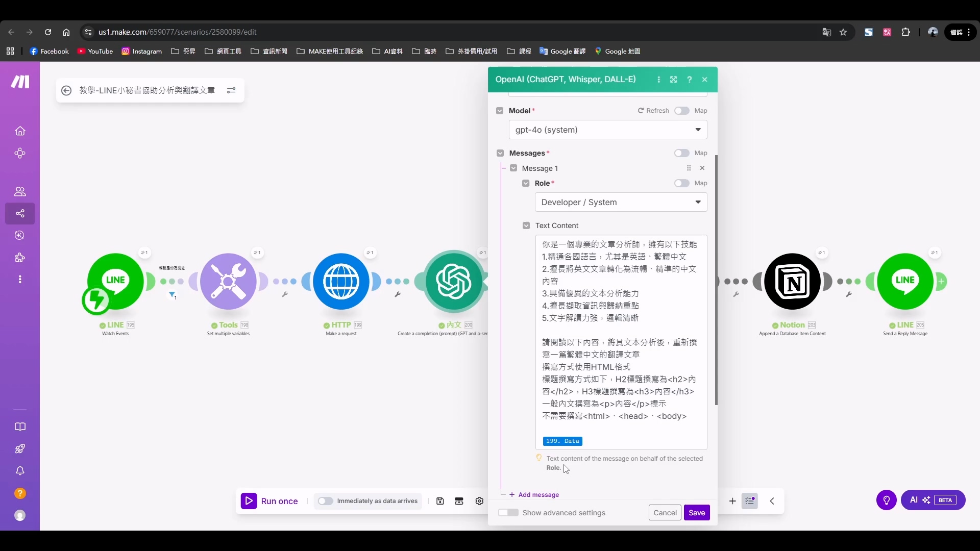Uncheck the Text Content checkbox
Viewport: 980px width, 551px height.
tap(526, 226)
